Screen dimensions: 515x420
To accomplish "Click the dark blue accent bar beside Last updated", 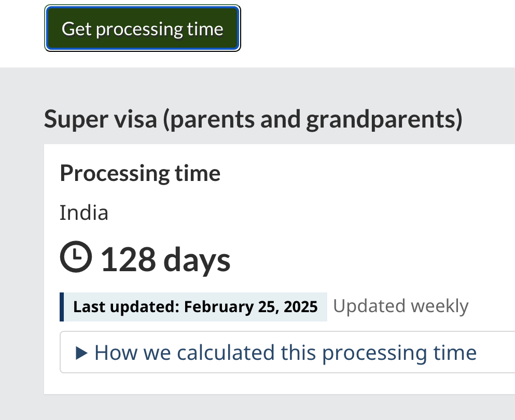I will pyautogui.click(x=62, y=306).
